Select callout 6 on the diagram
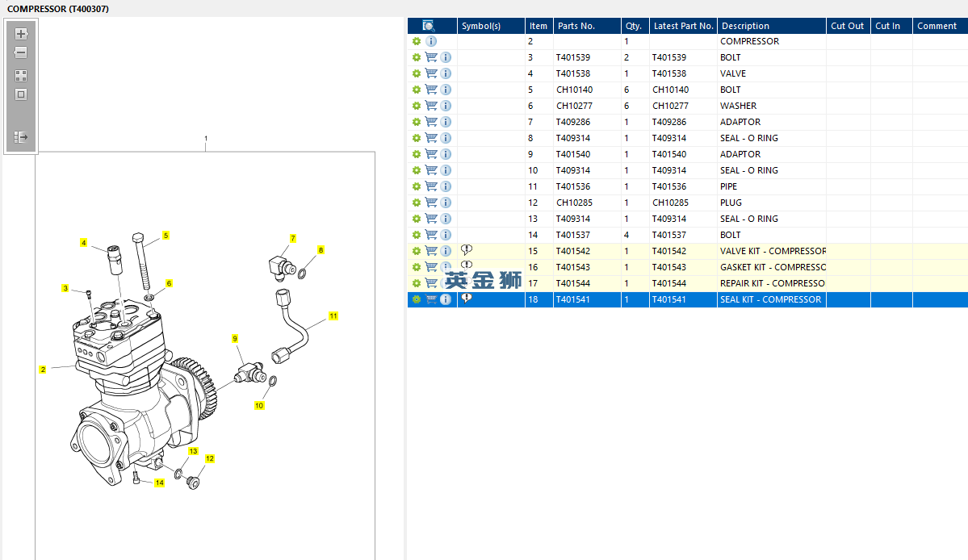This screenshot has height=560, width=968. pyautogui.click(x=169, y=284)
